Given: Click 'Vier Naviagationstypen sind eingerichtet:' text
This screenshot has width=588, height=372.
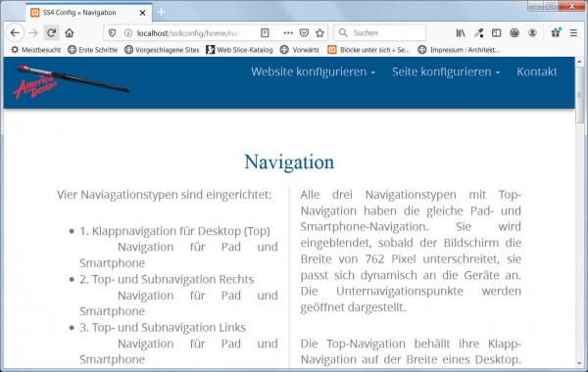Looking at the screenshot, I should pos(165,195).
